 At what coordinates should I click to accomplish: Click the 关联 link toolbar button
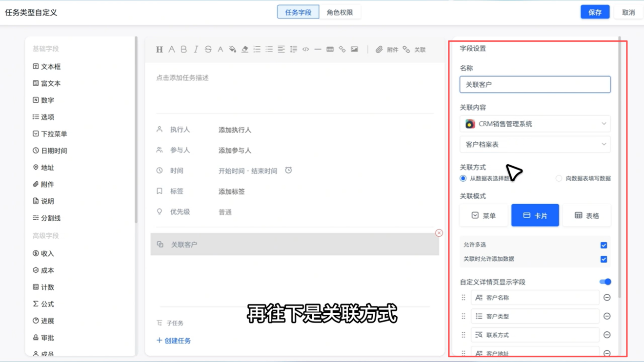(414, 50)
